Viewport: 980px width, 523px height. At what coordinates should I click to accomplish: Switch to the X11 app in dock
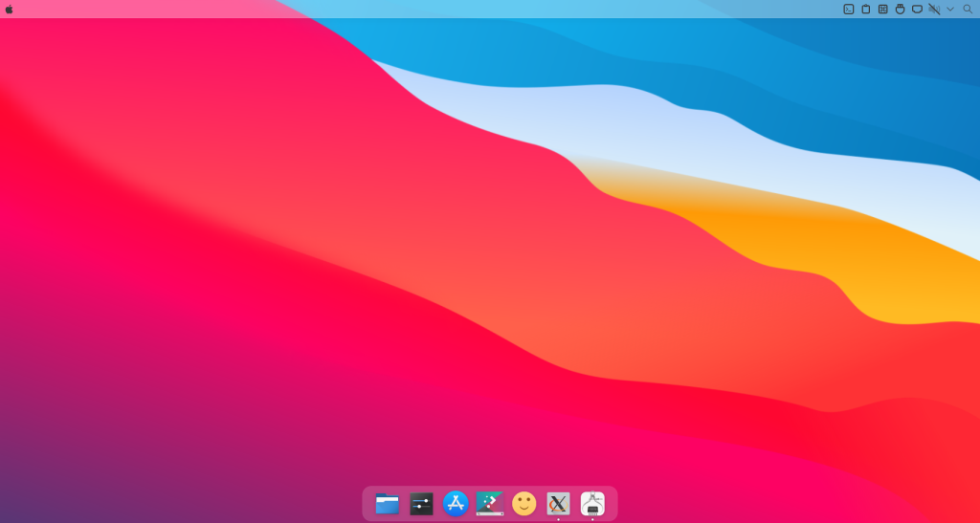pyautogui.click(x=558, y=504)
